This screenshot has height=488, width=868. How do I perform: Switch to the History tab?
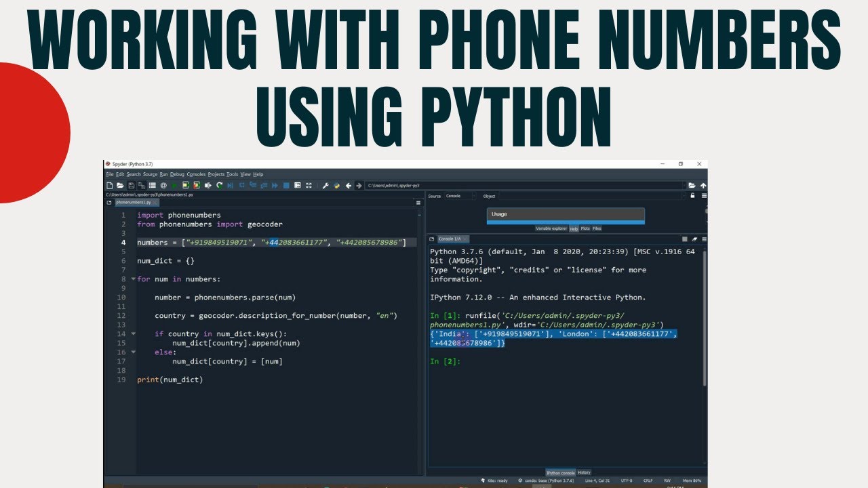[584, 472]
